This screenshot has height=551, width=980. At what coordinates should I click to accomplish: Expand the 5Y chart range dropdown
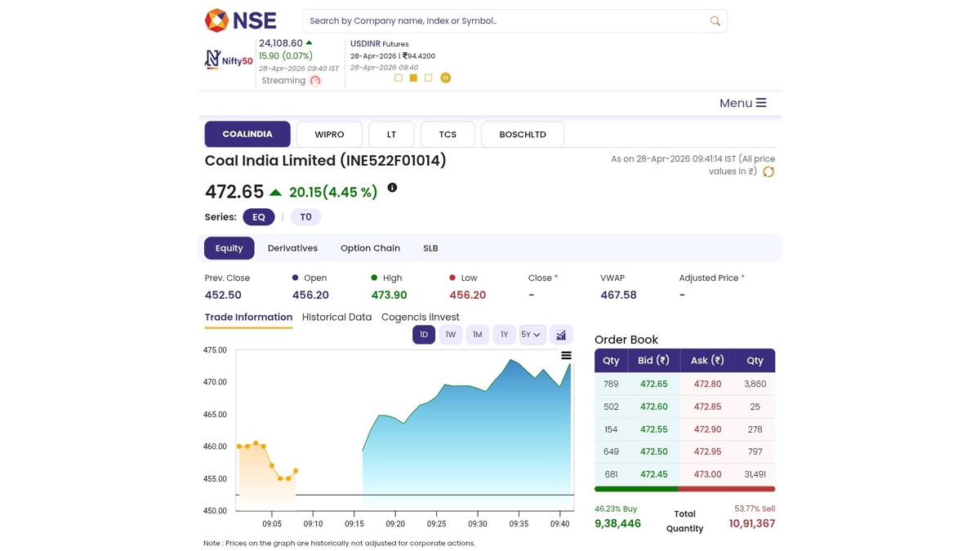tap(532, 335)
